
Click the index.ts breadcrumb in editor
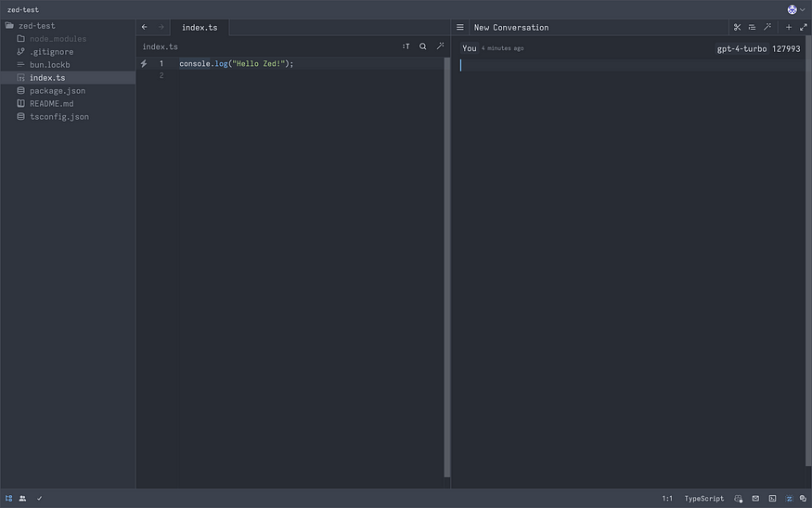pyautogui.click(x=160, y=46)
